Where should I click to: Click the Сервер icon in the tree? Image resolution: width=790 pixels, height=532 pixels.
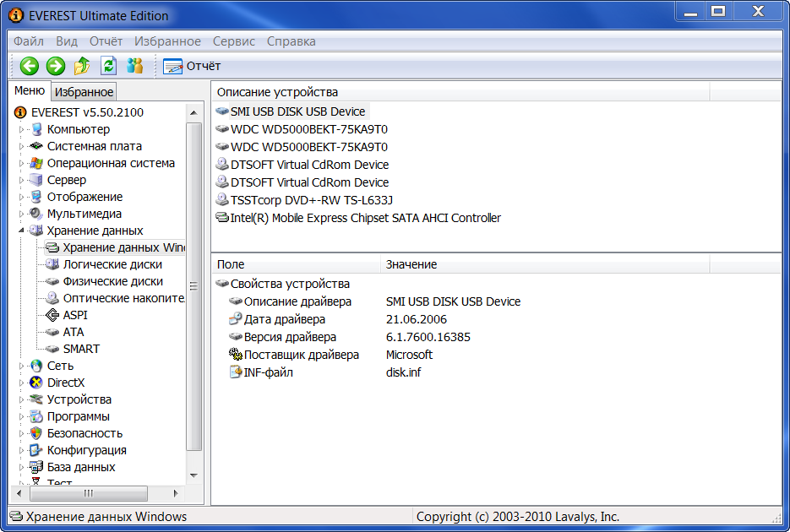(36, 180)
